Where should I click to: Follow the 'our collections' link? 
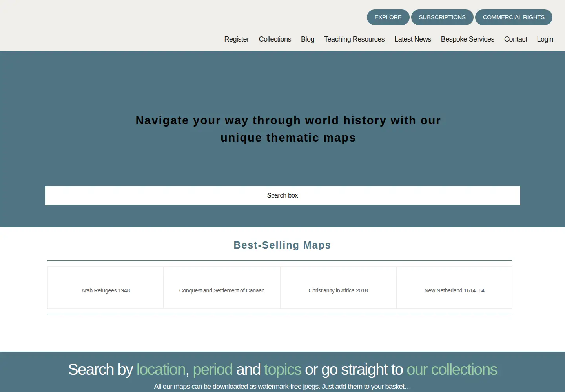tap(452, 370)
